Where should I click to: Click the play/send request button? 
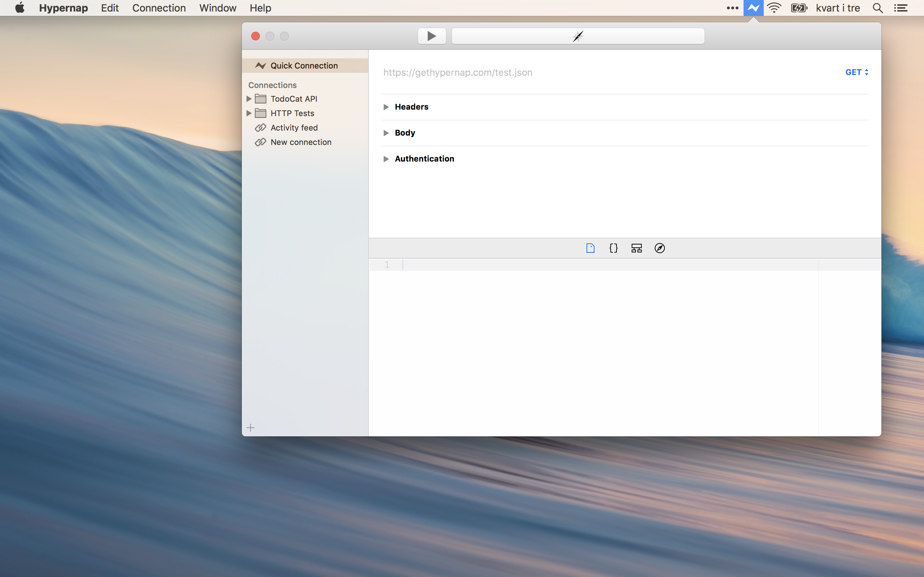click(431, 36)
